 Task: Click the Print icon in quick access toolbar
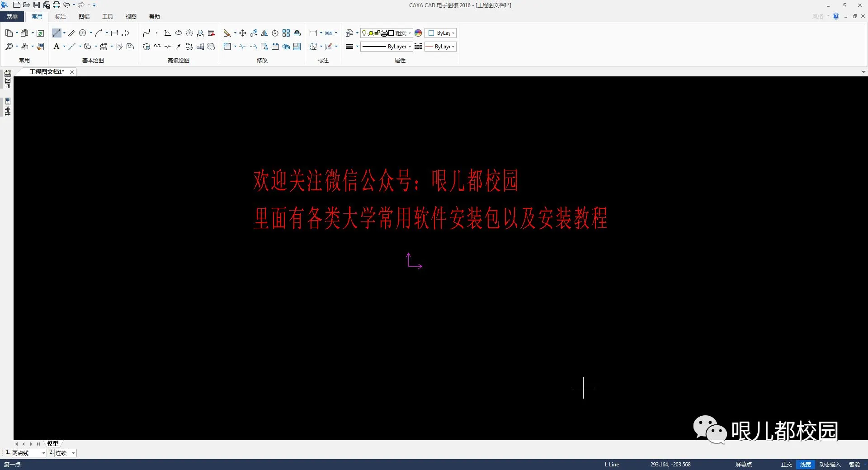(57, 5)
